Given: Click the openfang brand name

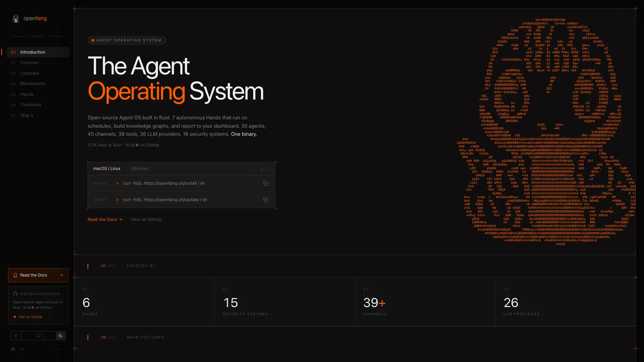Looking at the screenshot, I should tap(35, 18).
